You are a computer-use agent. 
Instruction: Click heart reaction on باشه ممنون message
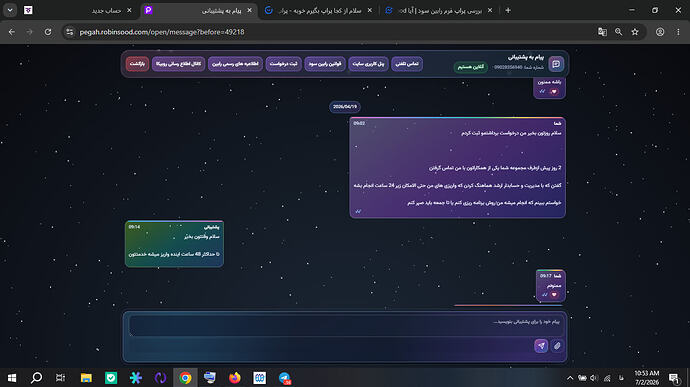554,92
